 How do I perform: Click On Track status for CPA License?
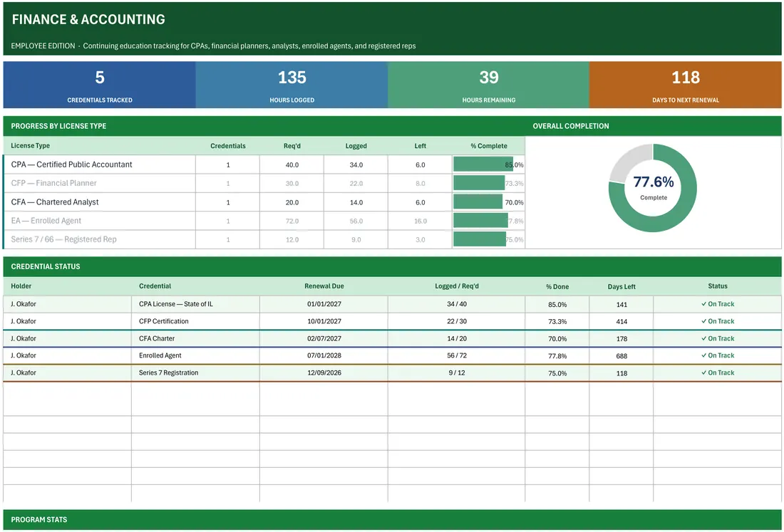coord(718,303)
